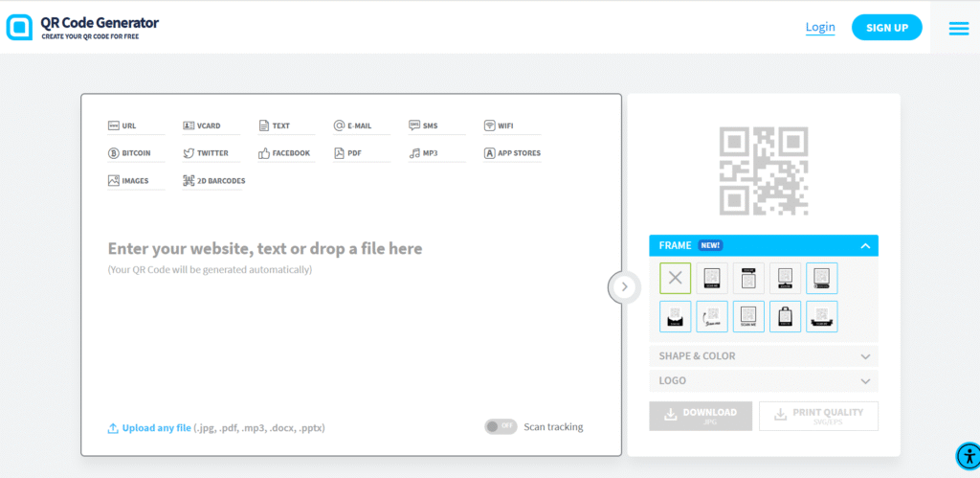Pick the frame with top speech-bubble label
The image size is (980, 478).
click(748, 279)
